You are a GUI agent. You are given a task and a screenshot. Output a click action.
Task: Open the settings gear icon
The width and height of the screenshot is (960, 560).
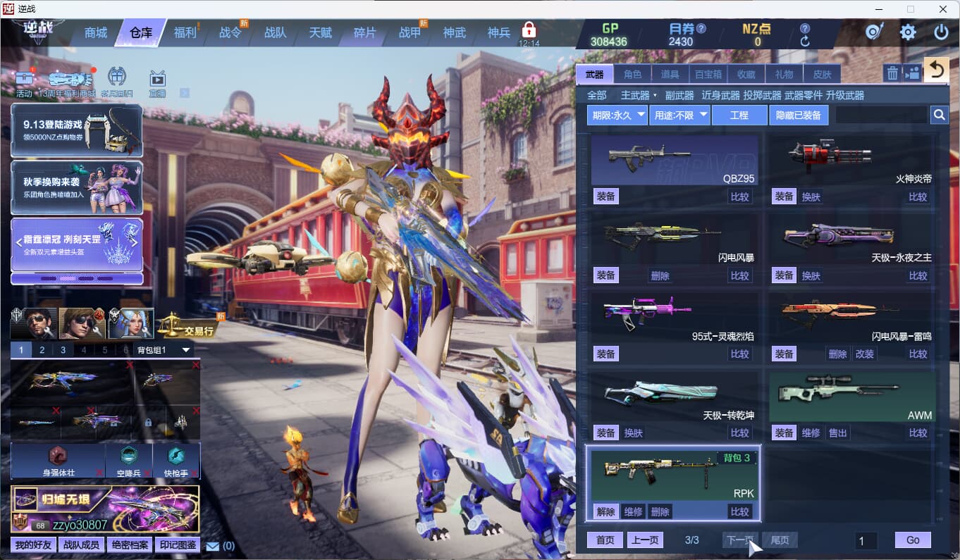click(x=908, y=32)
